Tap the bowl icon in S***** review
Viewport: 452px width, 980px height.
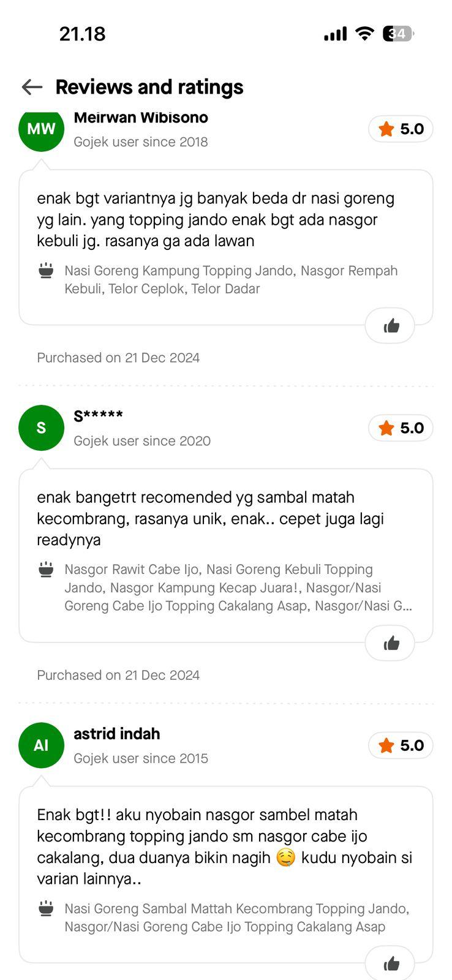(46, 570)
